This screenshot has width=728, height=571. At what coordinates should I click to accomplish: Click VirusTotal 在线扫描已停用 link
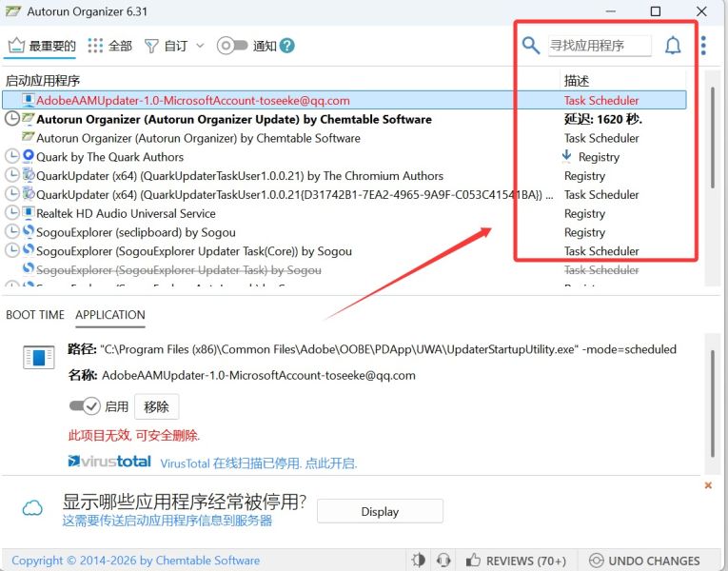click(259, 463)
